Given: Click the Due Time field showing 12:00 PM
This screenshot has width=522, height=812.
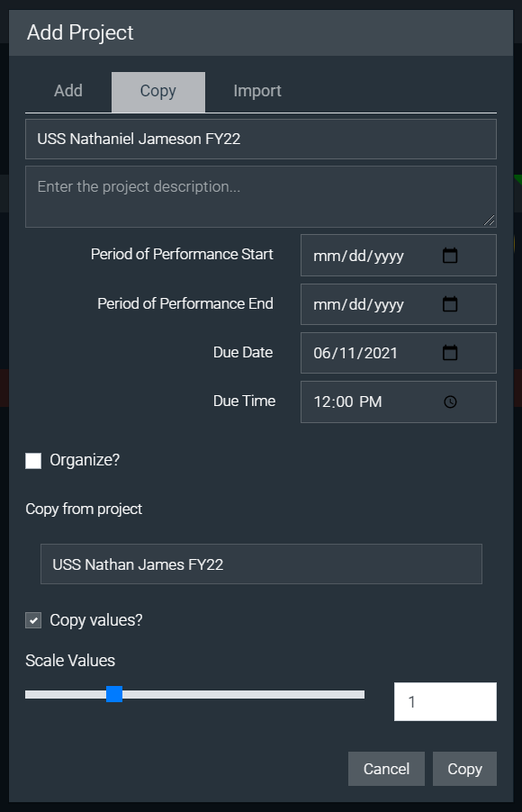Looking at the screenshot, I should [x=398, y=401].
